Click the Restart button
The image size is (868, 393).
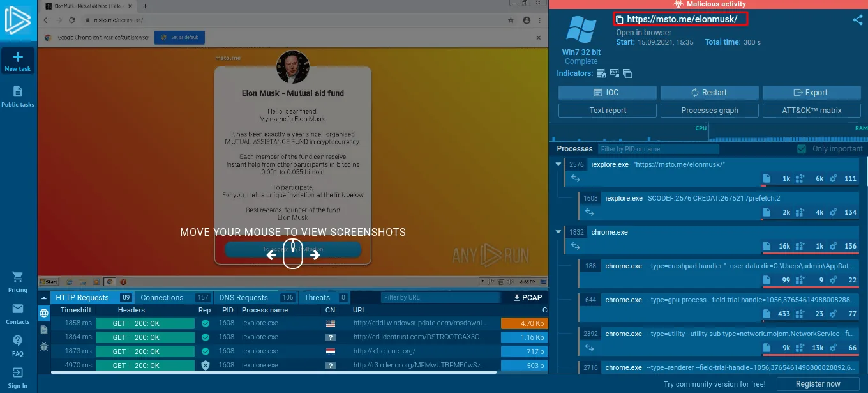click(x=709, y=93)
